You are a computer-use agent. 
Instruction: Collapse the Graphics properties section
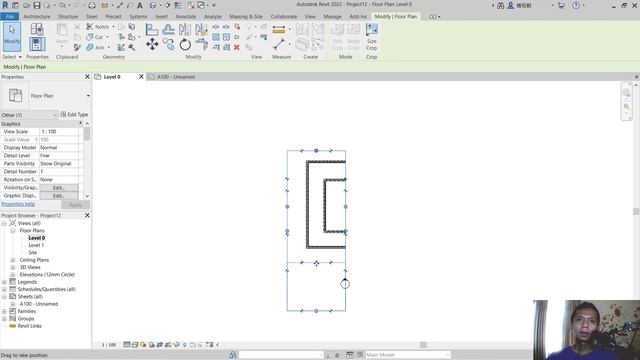(80, 123)
